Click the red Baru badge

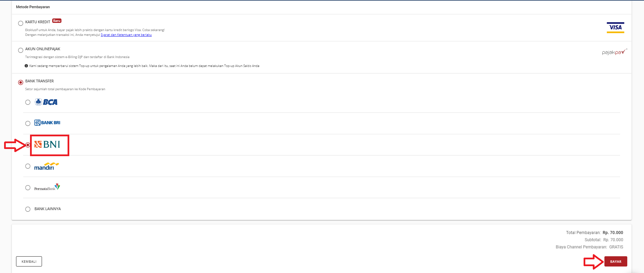tap(57, 21)
